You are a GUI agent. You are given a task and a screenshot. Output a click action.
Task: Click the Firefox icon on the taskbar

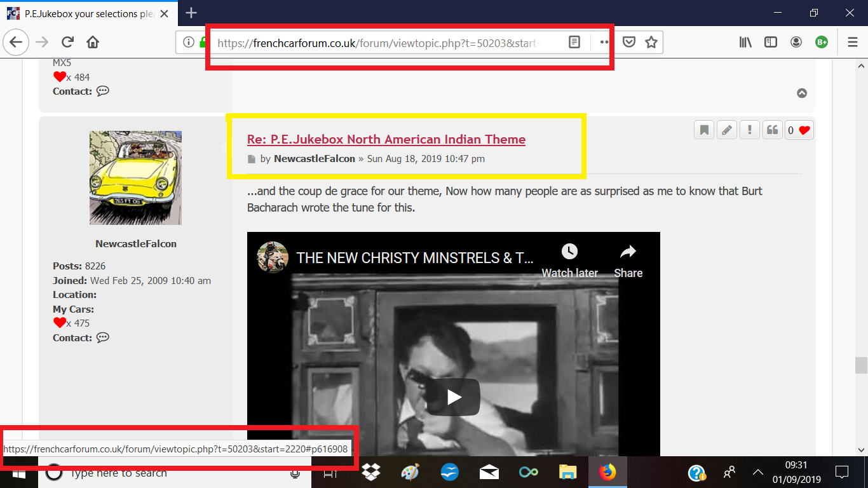(606, 473)
